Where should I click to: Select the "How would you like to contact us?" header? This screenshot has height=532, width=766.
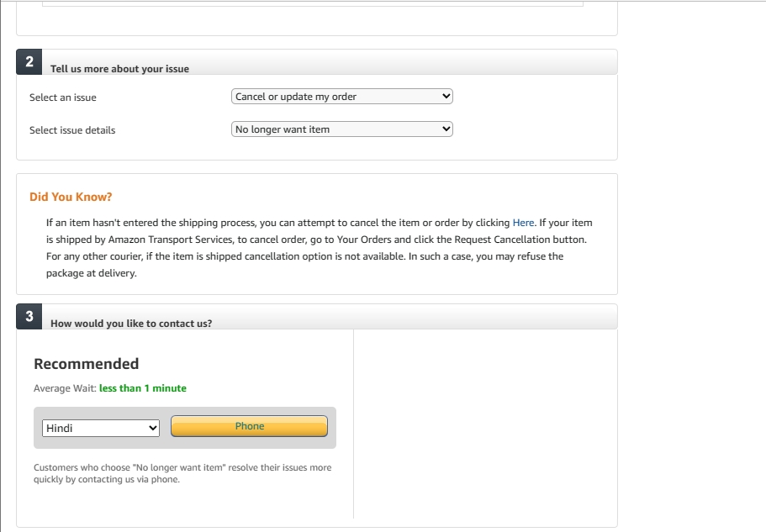point(131,324)
